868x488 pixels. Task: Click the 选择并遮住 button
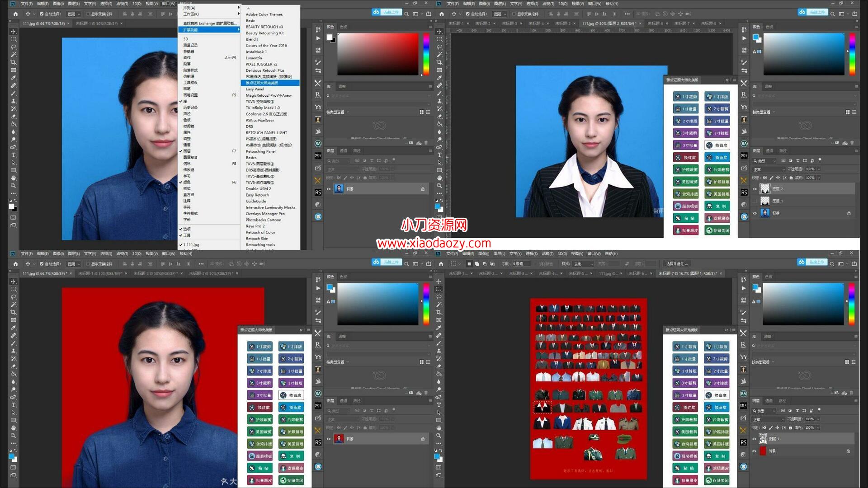(x=677, y=264)
